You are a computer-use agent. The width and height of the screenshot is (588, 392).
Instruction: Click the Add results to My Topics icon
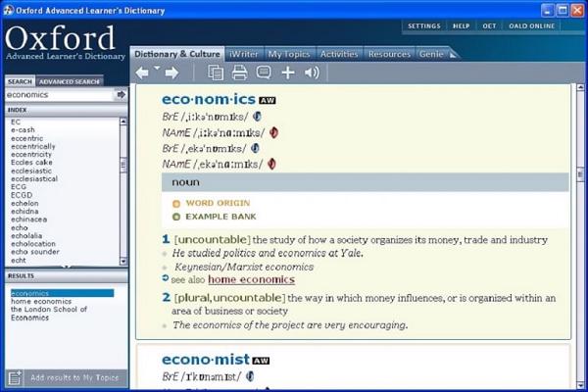click(x=15, y=377)
